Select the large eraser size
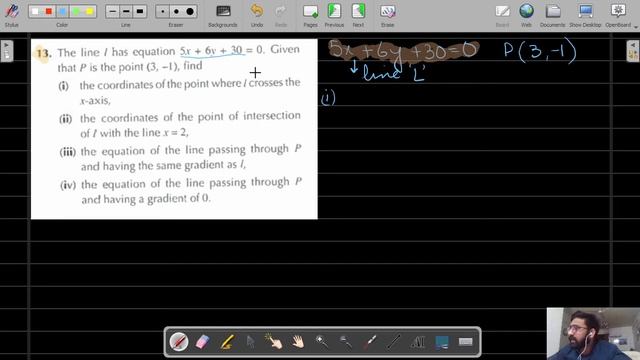This screenshot has height=360, width=640. pos(190,11)
